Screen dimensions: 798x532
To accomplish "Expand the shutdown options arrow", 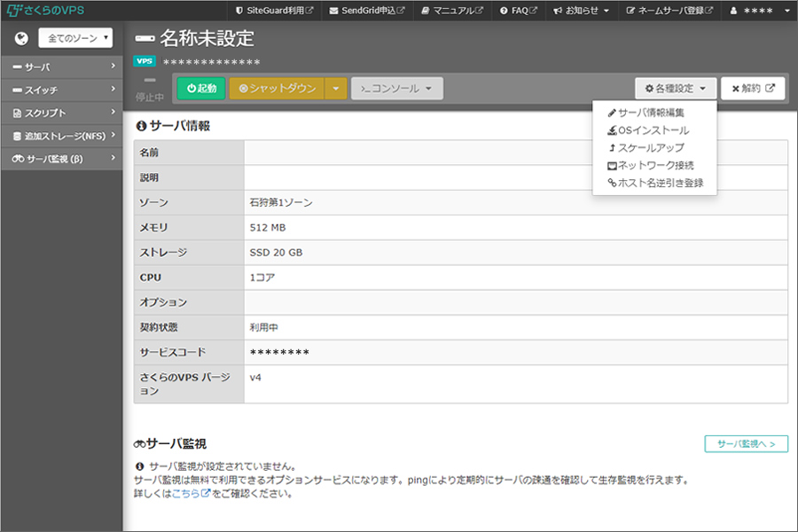I will coord(336,89).
